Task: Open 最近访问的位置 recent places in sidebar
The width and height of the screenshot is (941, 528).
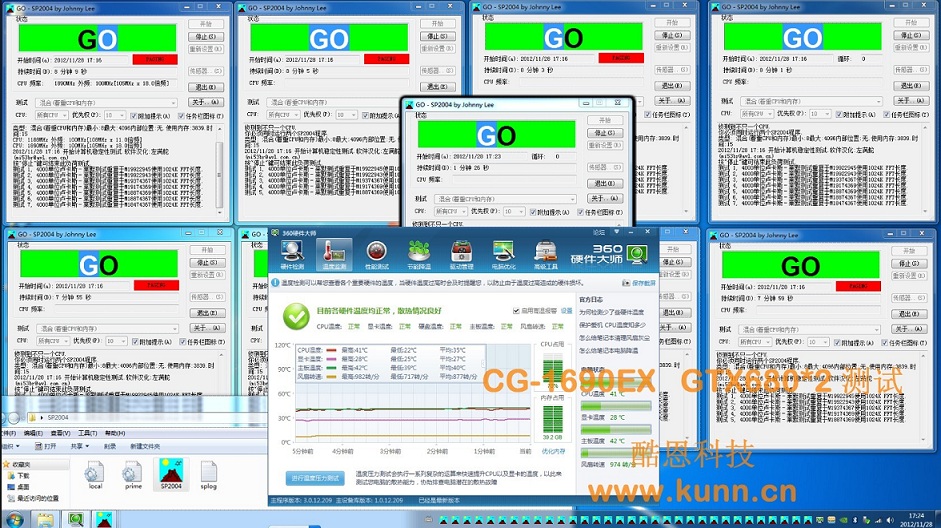Action: [x=34, y=499]
